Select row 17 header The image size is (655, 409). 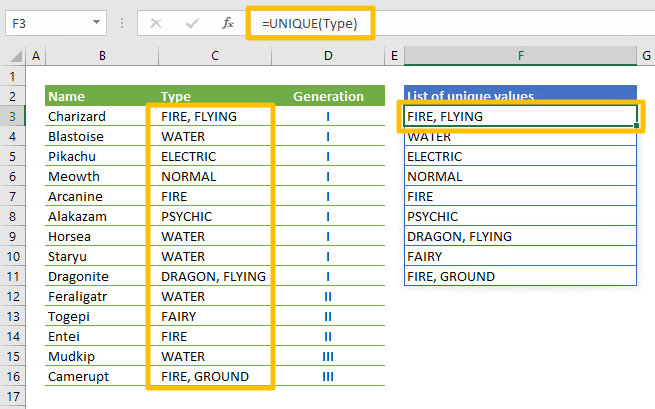(x=13, y=396)
